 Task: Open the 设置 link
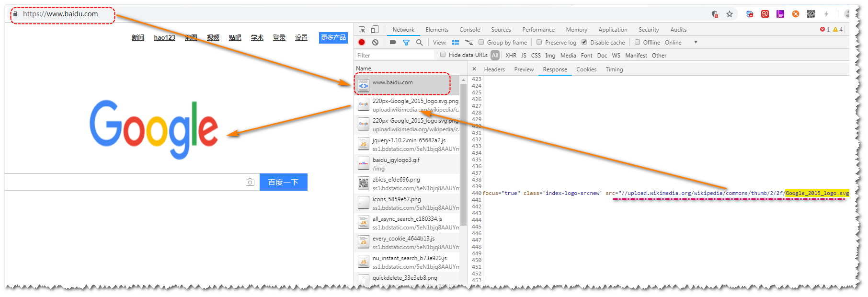(301, 37)
